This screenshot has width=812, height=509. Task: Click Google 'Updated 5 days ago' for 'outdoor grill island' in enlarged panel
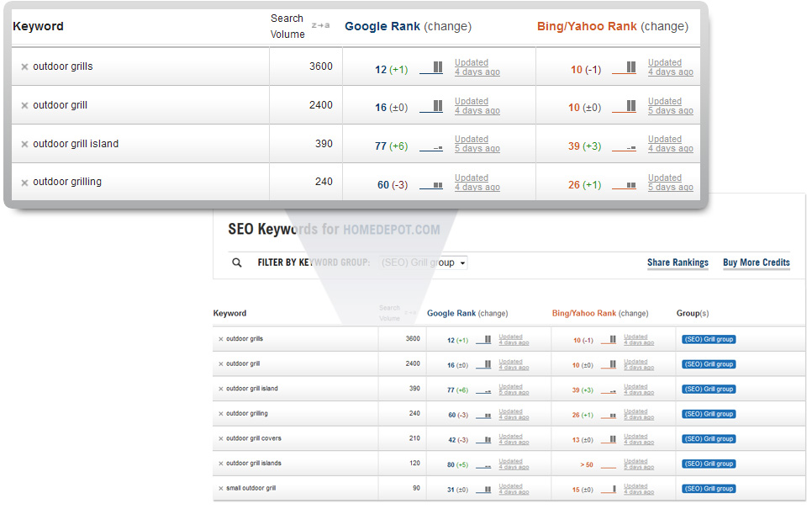click(477, 144)
